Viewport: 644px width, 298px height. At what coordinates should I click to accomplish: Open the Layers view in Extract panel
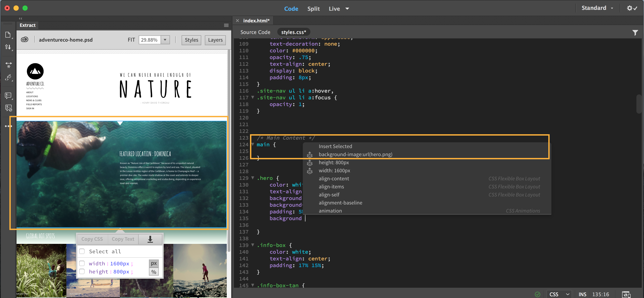coord(215,40)
